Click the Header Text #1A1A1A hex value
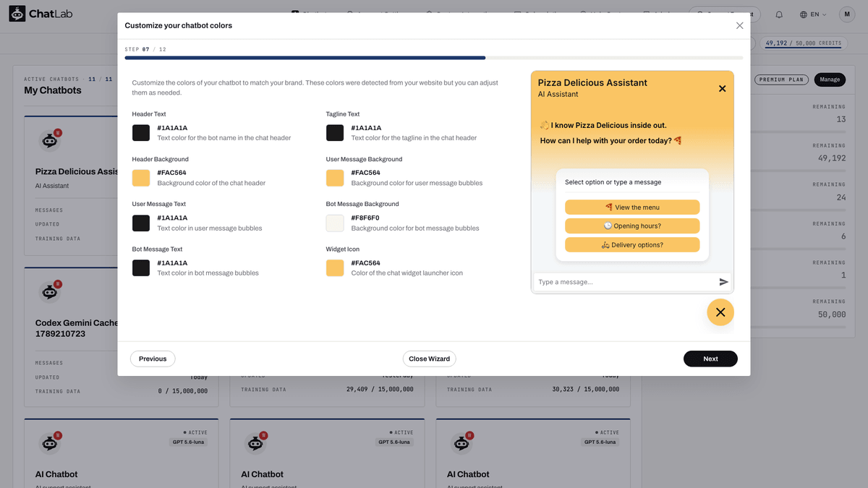This screenshot has width=868, height=488. coord(172,128)
